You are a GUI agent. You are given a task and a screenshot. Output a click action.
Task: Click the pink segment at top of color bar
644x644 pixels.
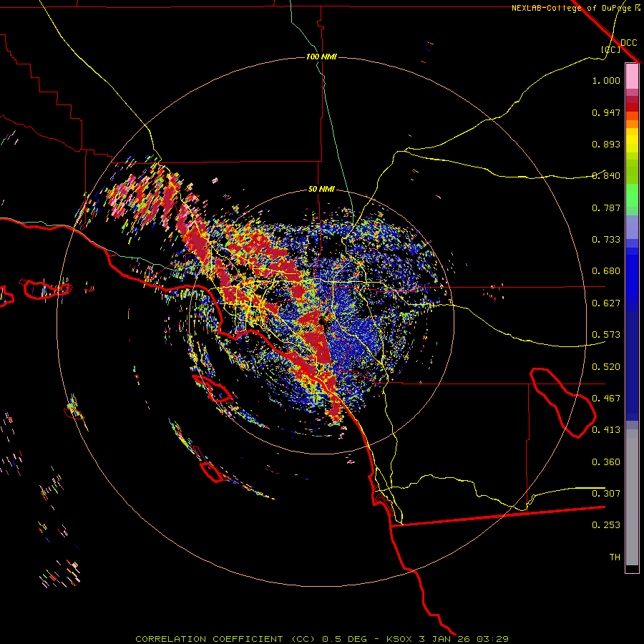pos(632,77)
